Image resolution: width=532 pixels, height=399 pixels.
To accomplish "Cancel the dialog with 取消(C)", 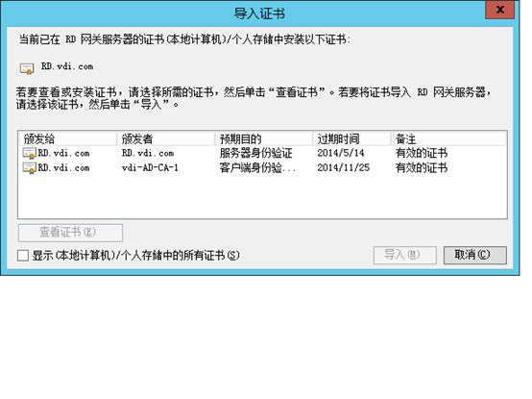I will pos(475,255).
